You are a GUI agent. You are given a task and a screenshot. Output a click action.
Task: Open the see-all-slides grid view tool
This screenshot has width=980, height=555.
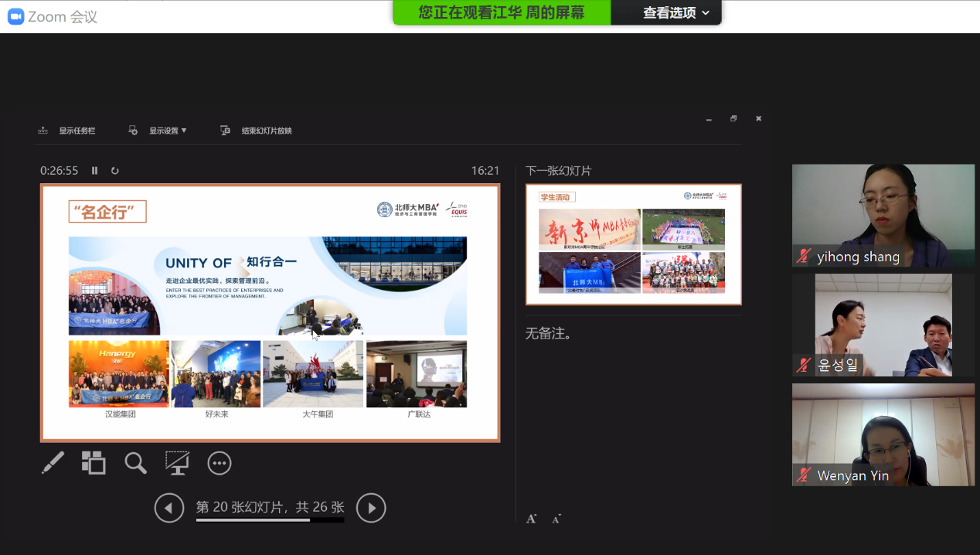click(93, 462)
